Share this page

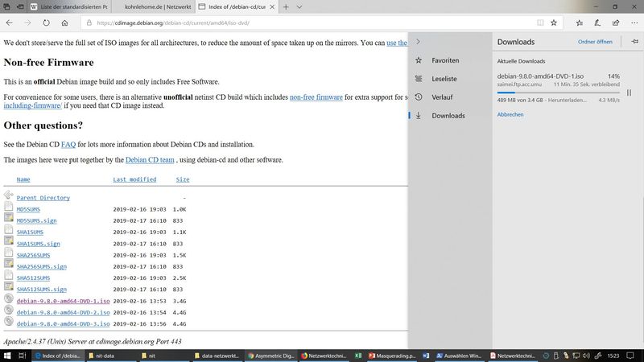click(x=616, y=23)
